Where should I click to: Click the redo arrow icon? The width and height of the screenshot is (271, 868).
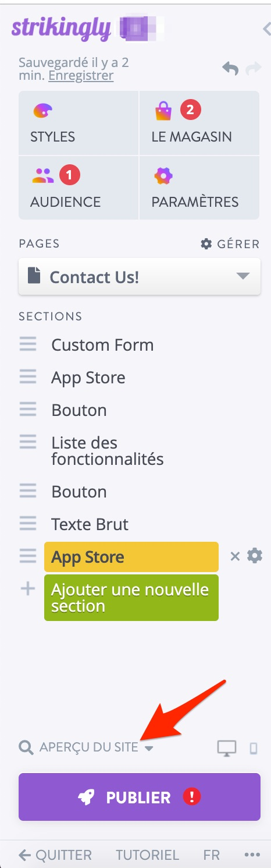point(253,69)
